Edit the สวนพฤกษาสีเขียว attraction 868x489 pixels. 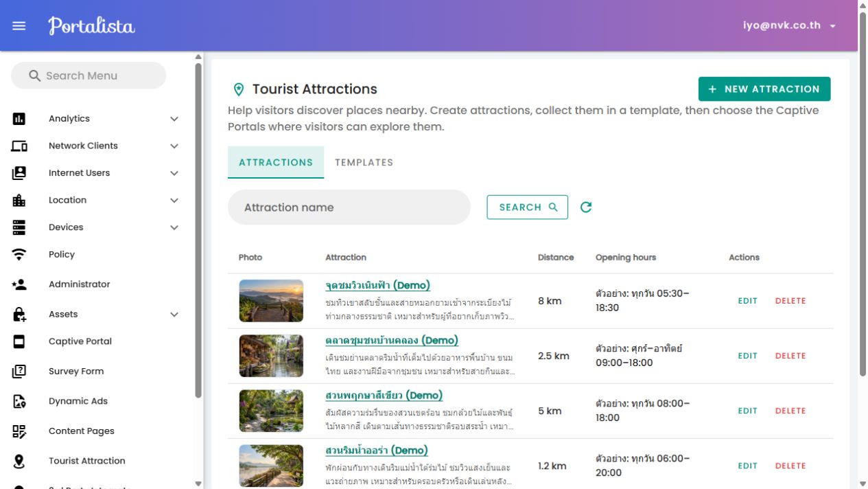coord(747,411)
